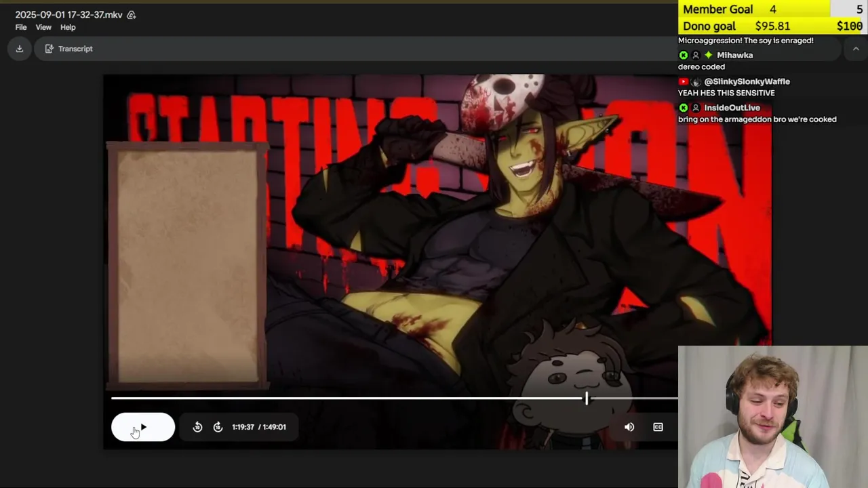The width and height of the screenshot is (868, 488).
Task: Open the Transcript panel
Action: tap(68, 49)
